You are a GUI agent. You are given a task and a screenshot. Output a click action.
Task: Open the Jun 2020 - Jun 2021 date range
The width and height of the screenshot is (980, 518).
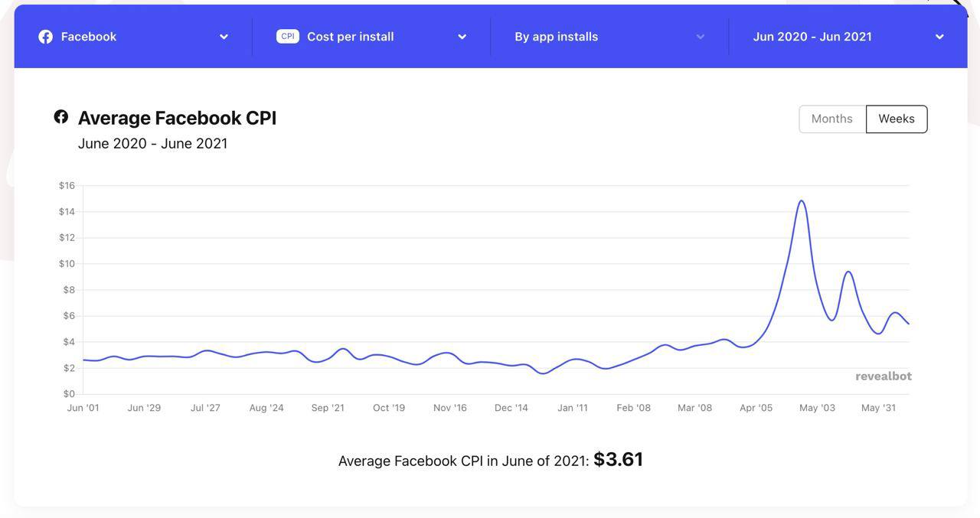click(939, 37)
